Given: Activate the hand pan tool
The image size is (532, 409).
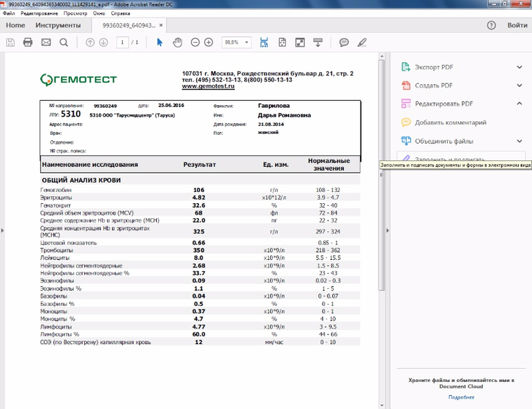Looking at the screenshot, I should pyautogui.click(x=178, y=42).
